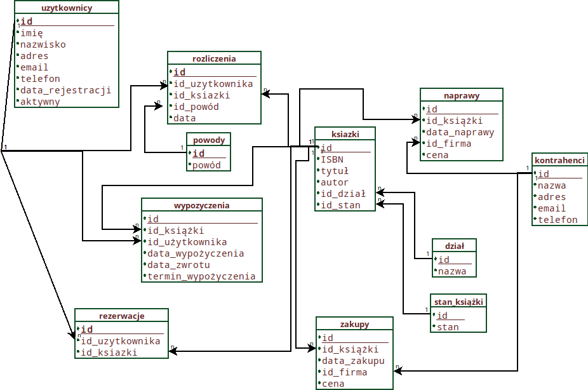Screen dimensions: 588x390
Task: Select id_ksiazki in rezerwacje table
Action: [x=109, y=353]
